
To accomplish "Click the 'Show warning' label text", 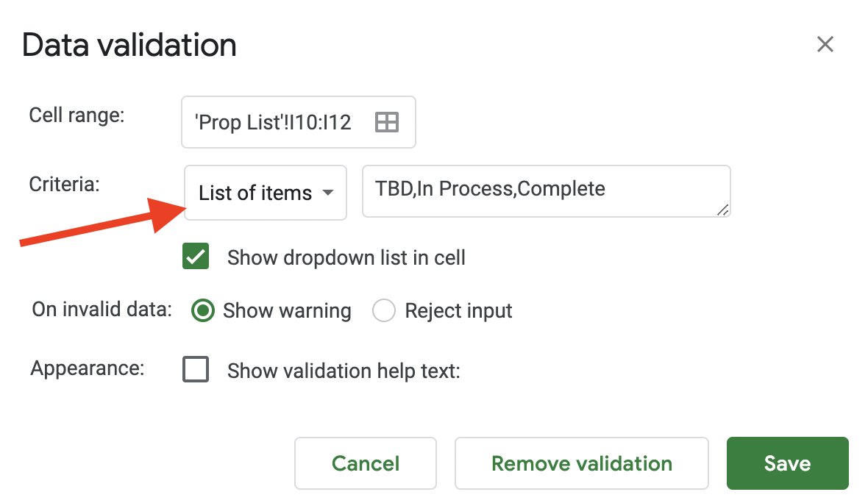I will pos(287,311).
